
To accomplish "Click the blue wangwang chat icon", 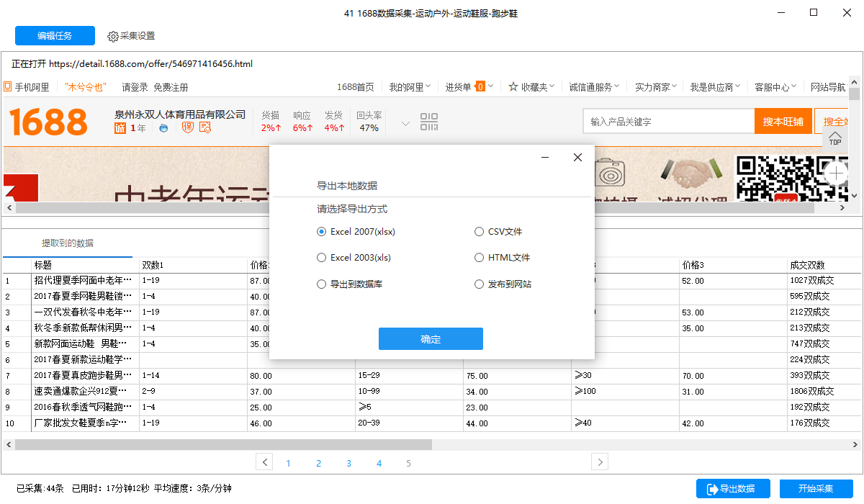I will point(163,128).
